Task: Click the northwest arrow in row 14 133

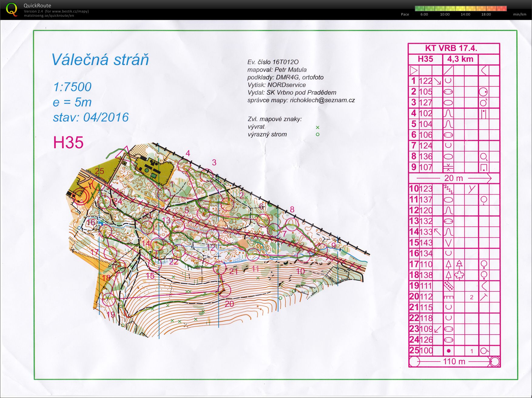Action: pos(437,232)
